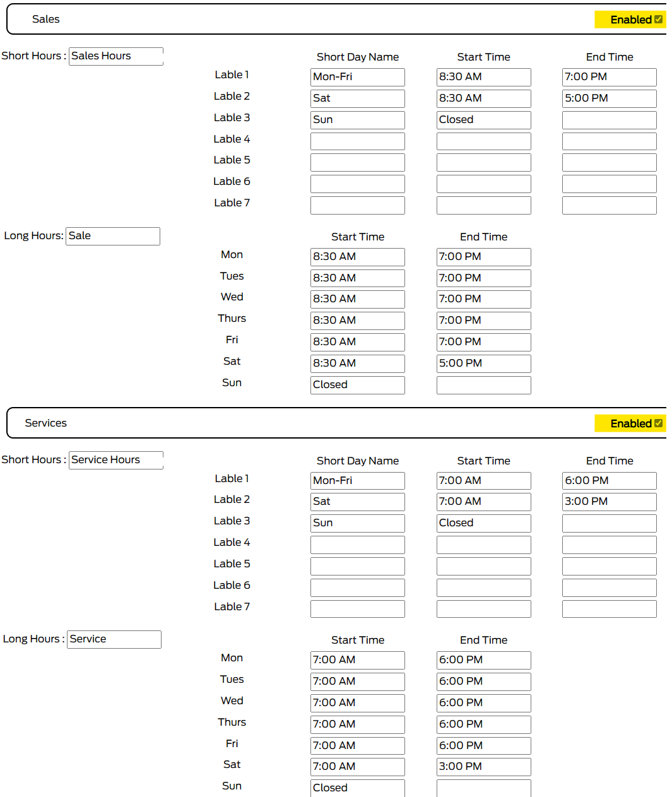Image resolution: width=672 pixels, height=797 pixels.
Task: Click Services Tues Start Time field
Action: 358,682
